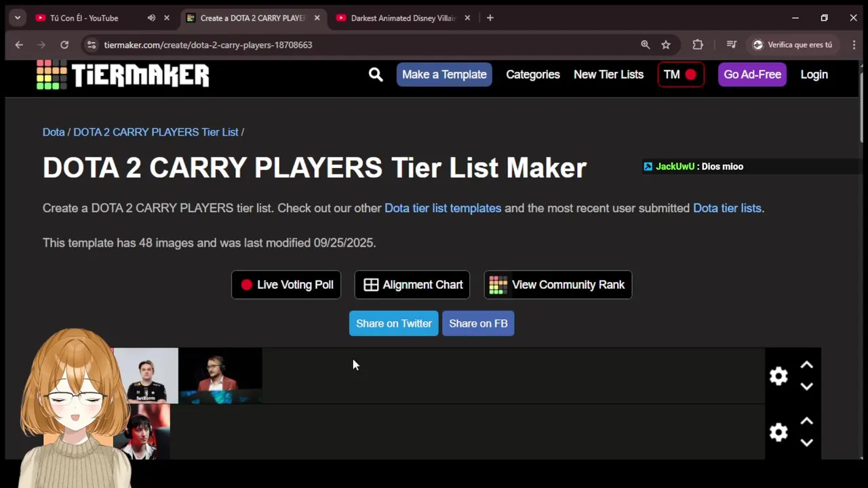Switch to Darkest Animated Disney Villains tab
This screenshot has width=868, height=488.
tap(403, 18)
